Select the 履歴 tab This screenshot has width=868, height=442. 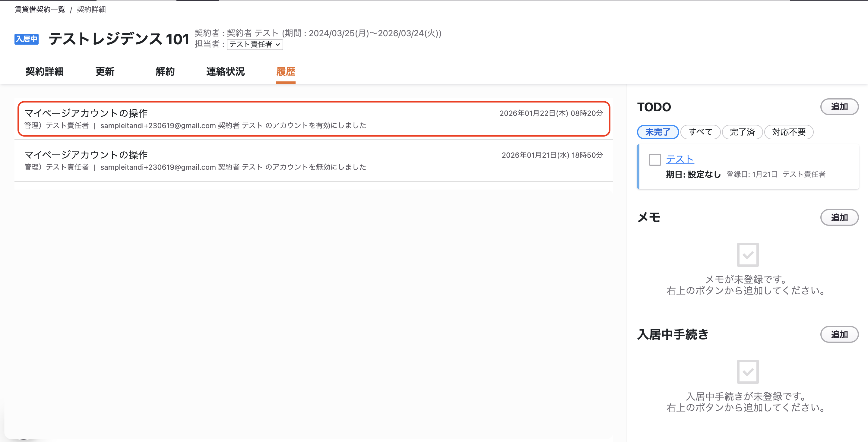(x=286, y=71)
